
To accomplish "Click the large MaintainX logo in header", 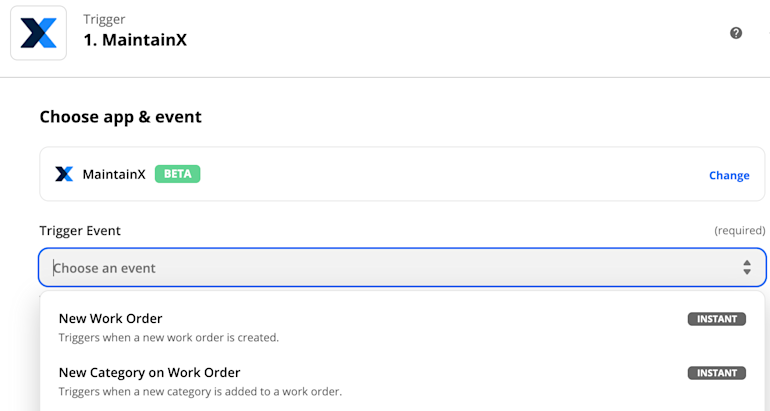I will point(38,33).
